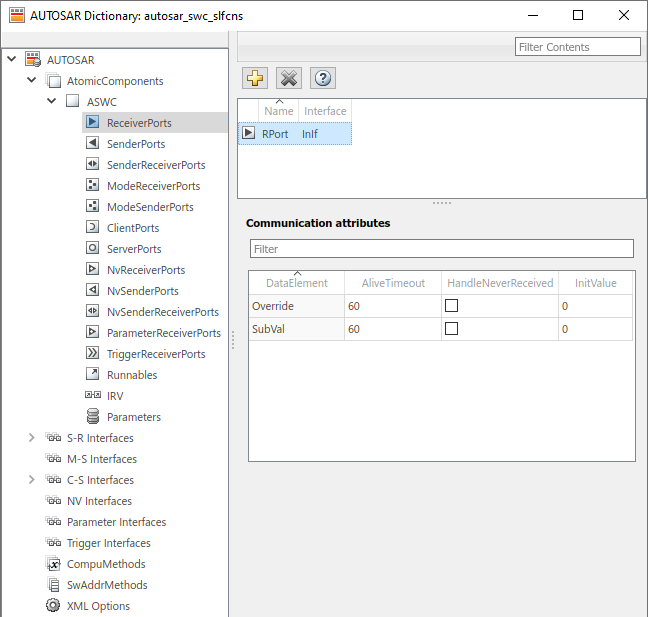This screenshot has height=617, width=648.
Task: Click the InitValue column header
Action: tap(596, 283)
